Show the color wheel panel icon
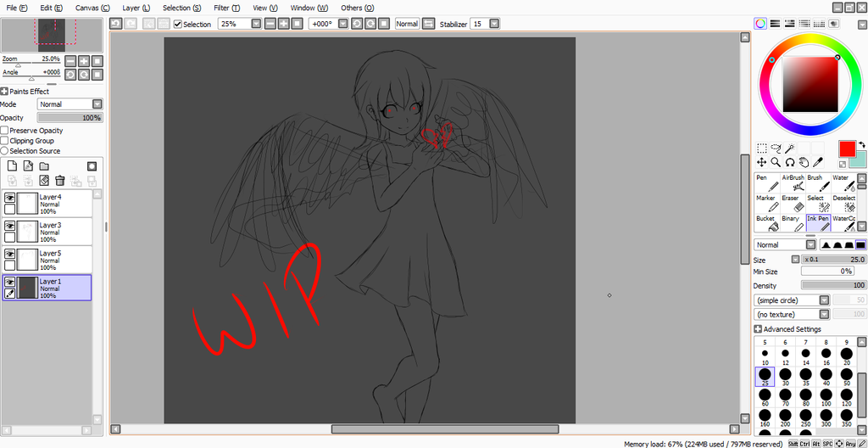This screenshot has width=868, height=448. click(x=760, y=23)
